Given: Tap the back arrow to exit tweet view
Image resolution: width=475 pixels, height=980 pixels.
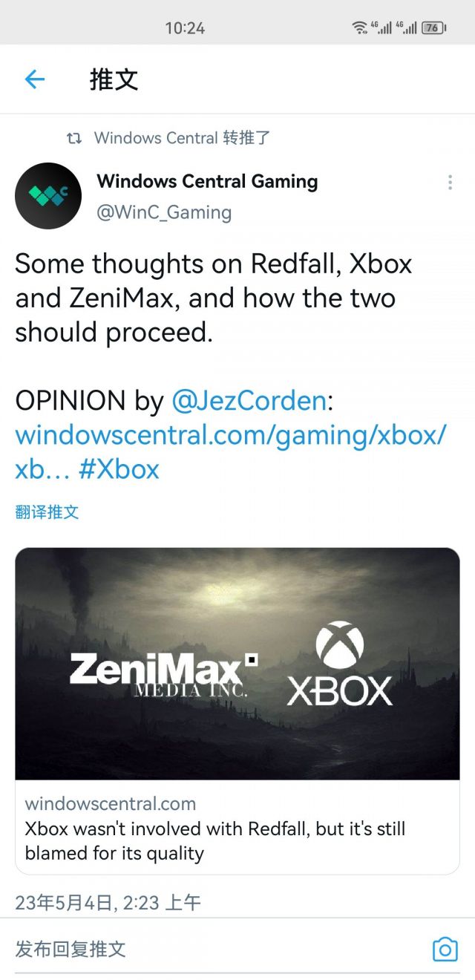Looking at the screenshot, I should coord(35,79).
